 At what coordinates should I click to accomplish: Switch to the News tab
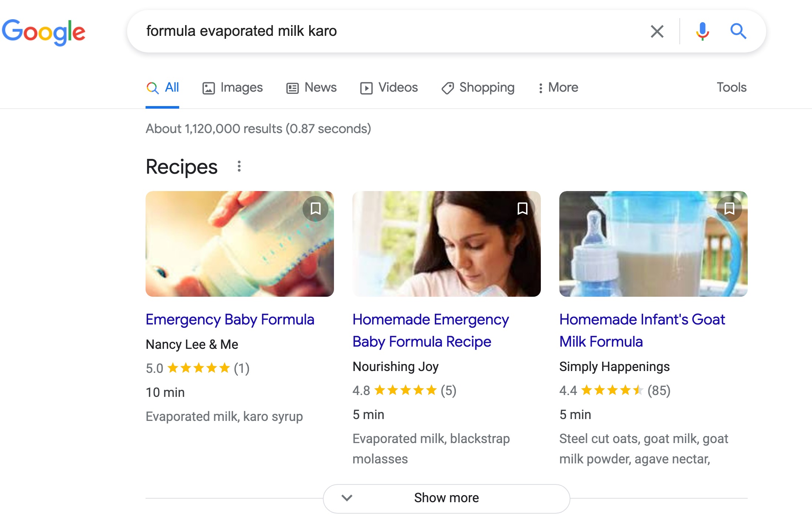311,88
